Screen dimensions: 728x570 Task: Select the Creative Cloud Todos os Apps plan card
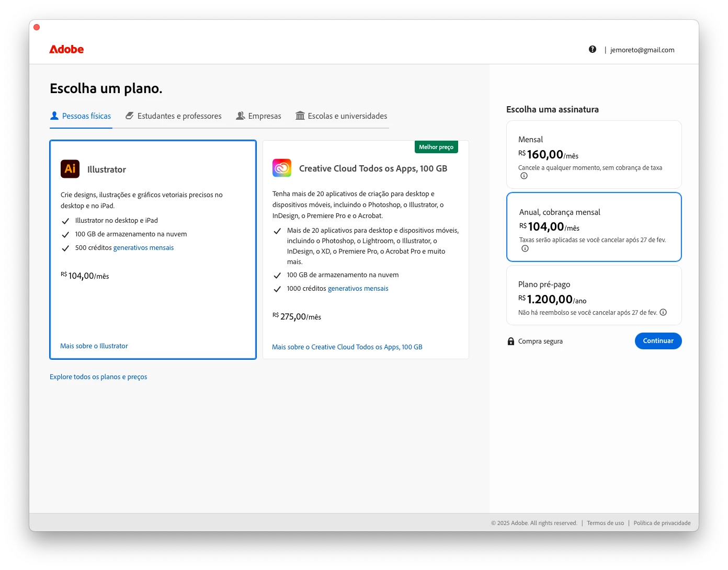[x=366, y=249]
